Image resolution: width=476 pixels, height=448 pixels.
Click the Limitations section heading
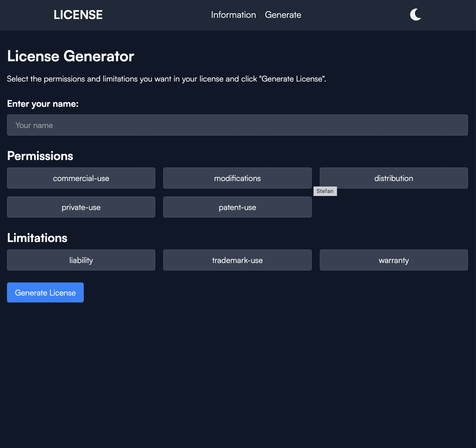(x=37, y=238)
